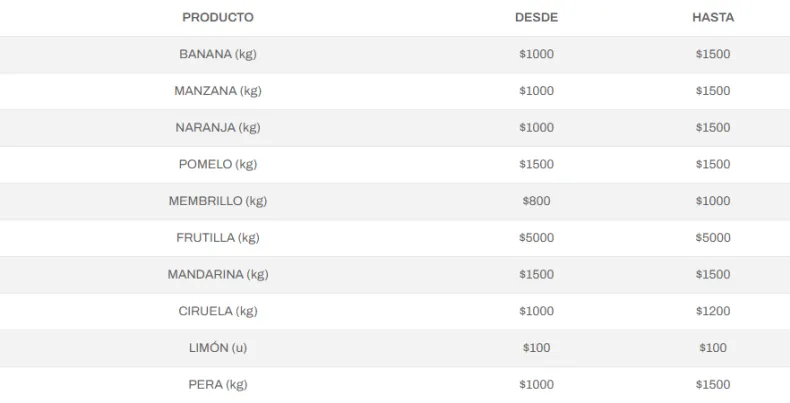Select the Desde price in Frutilla row
This screenshot has height=403, width=790.
click(536, 238)
